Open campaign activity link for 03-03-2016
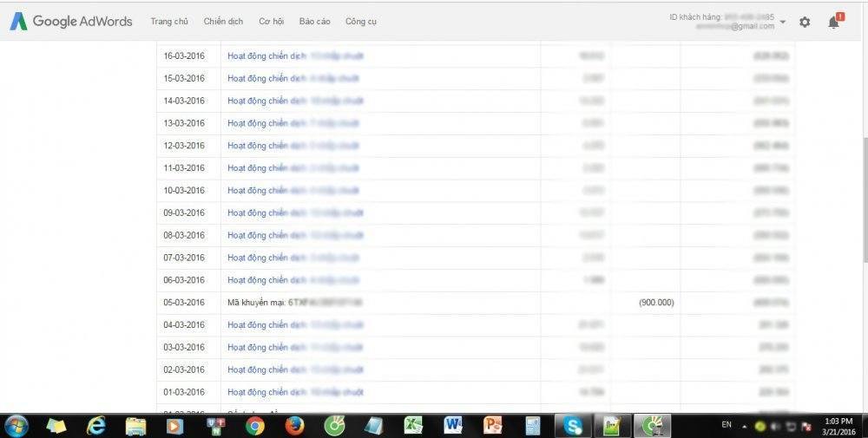Screen dimensions: 868x438 296,347
